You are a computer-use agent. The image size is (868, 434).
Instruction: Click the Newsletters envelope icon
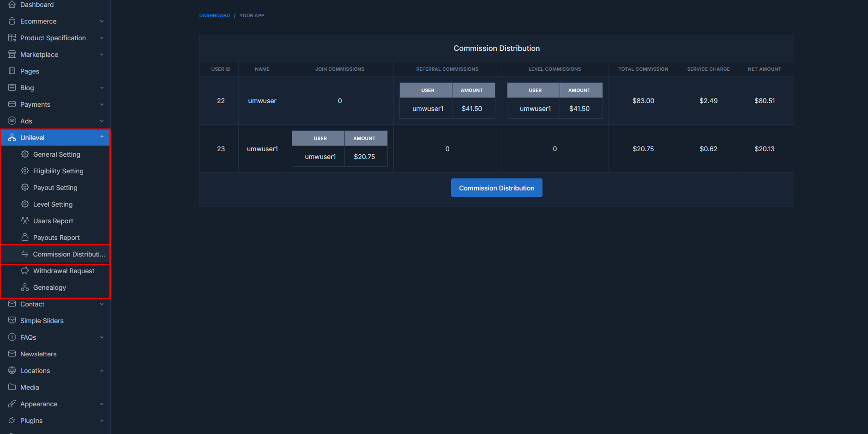click(x=12, y=354)
